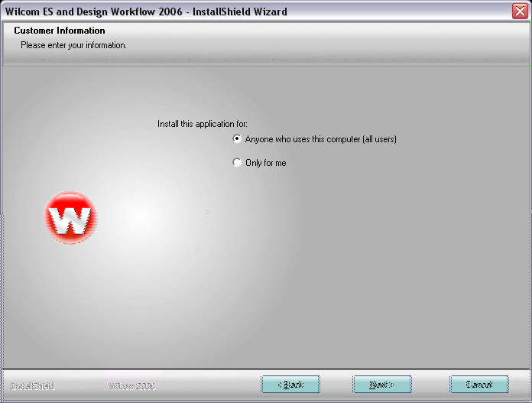
Task: Click the "Please enter your information." text
Action: (73, 45)
